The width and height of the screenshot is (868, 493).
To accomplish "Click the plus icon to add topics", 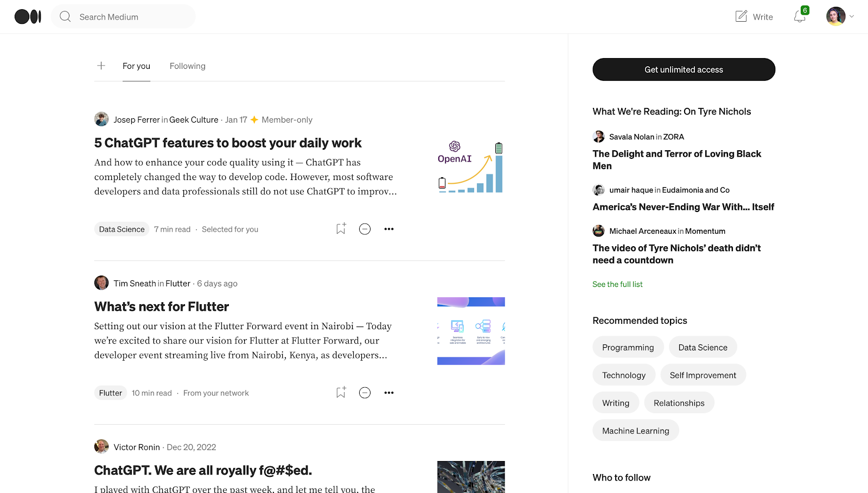I will coord(101,65).
